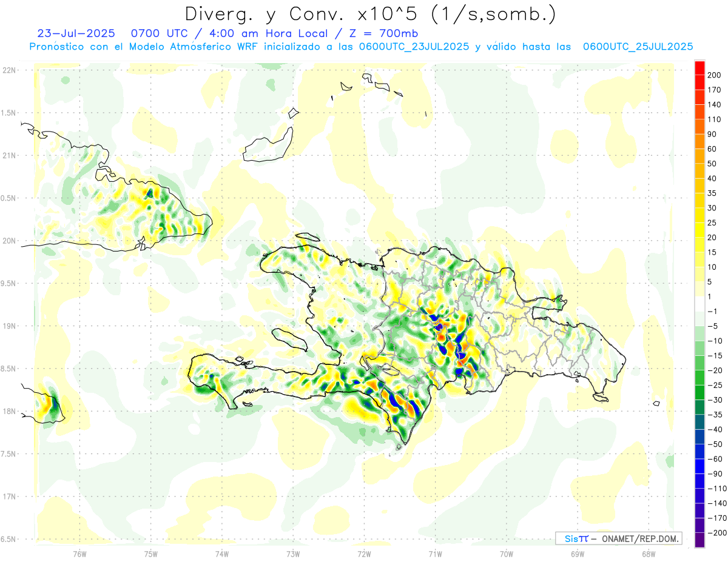This screenshot has height=562, width=728.
Task: Click the negative '-10' color bar label
Action: pos(714,341)
